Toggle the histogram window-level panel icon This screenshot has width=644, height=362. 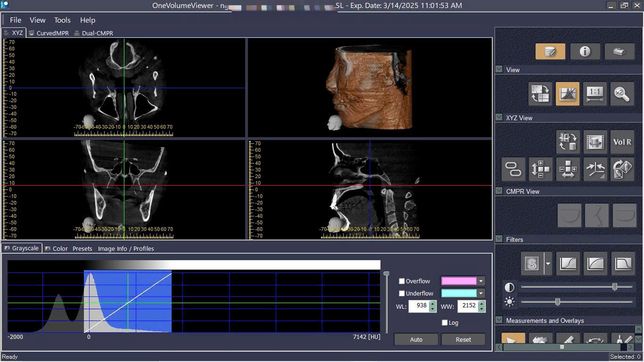567,94
